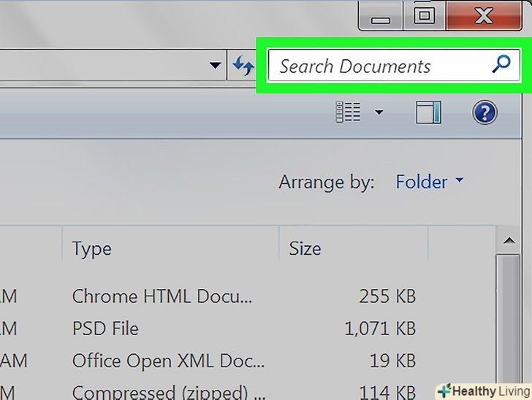
Task: Click the Search Documents magnifier icon
Action: tap(501, 66)
